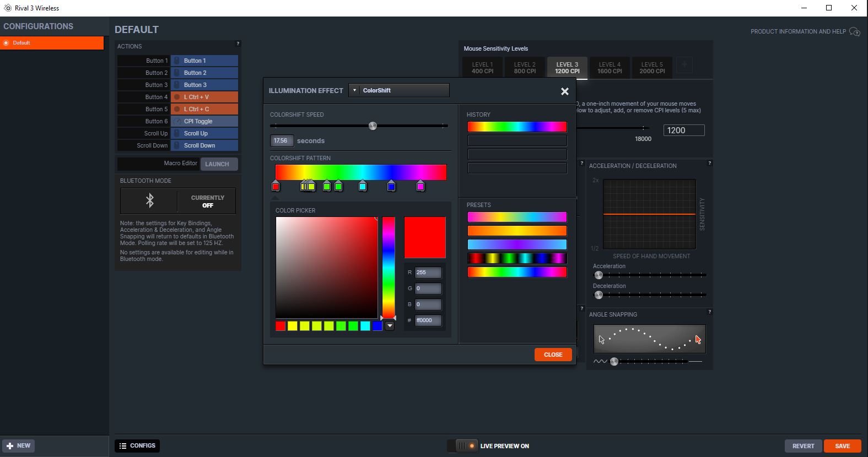This screenshot has width=868, height=457.
Task: Switch to Level 4 1600 CPI tab
Action: pyautogui.click(x=610, y=68)
